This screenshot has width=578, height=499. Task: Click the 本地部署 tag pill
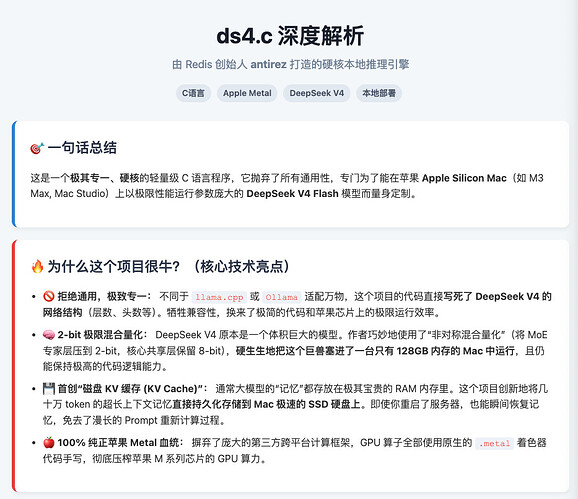[x=379, y=93]
